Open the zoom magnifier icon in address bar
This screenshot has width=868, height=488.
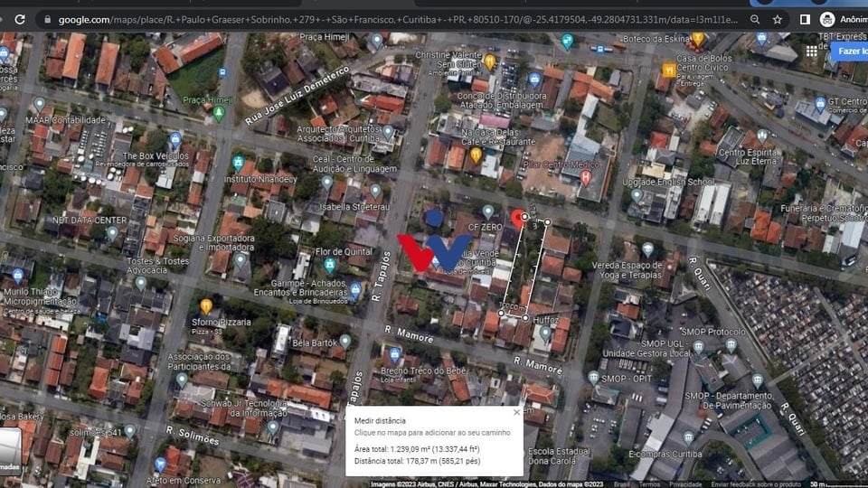point(754,19)
